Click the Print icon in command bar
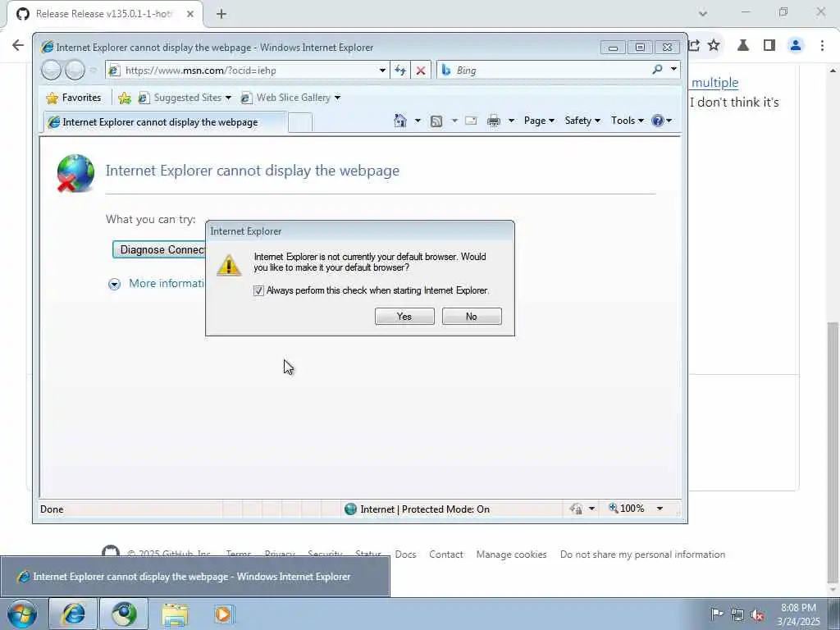Image resolution: width=840 pixels, height=630 pixels. point(493,121)
